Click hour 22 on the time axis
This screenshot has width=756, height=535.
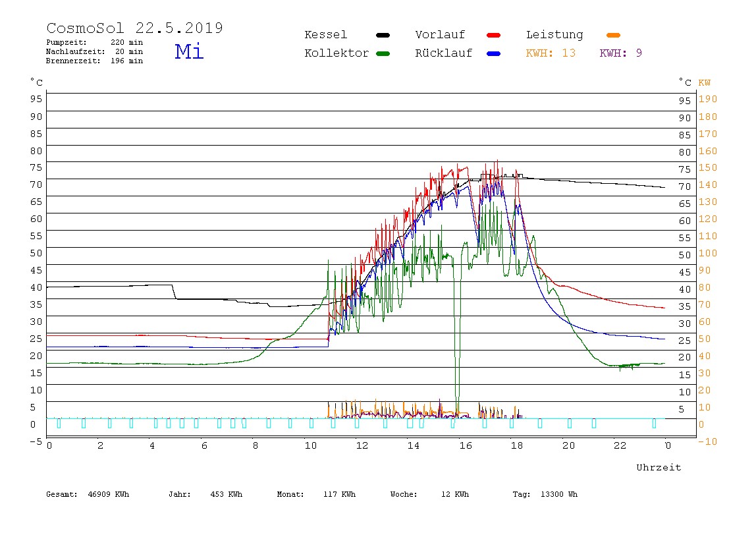pos(620,446)
